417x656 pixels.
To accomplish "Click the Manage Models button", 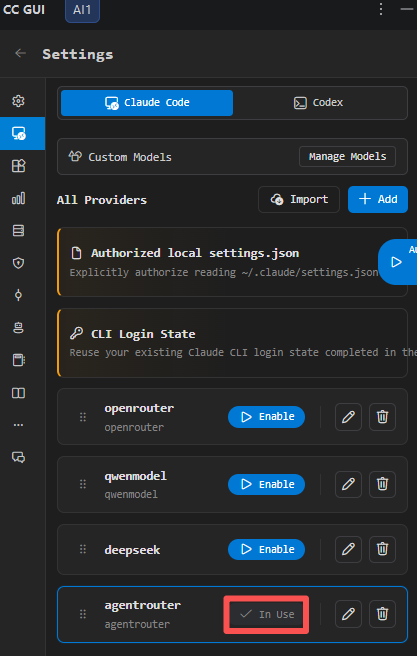I will (x=347, y=156).
